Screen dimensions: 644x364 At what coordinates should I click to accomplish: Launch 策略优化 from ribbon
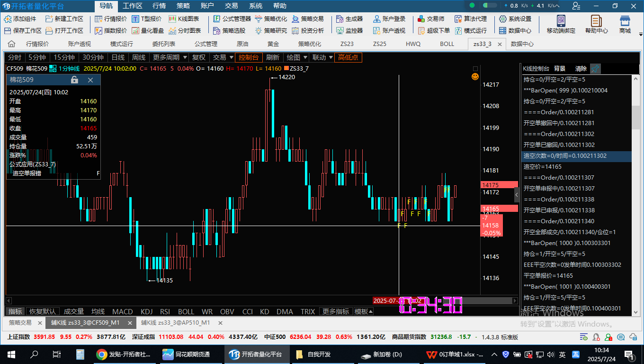[271, 19]
